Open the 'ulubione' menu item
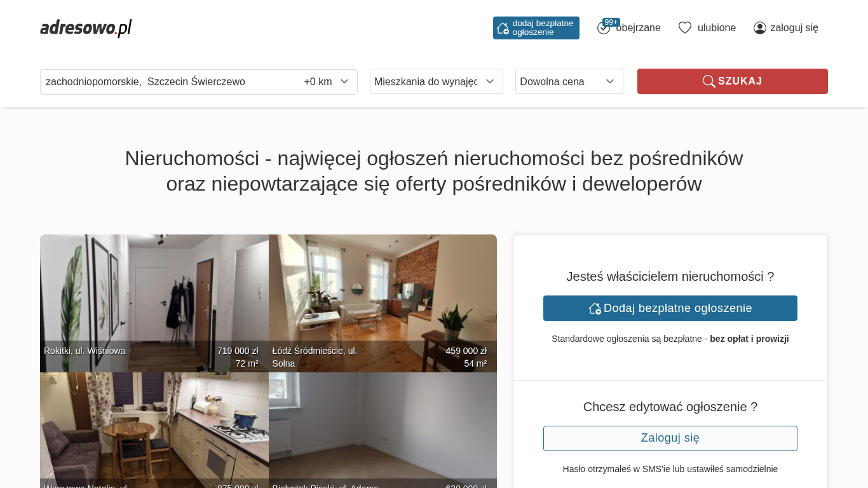Screen dimensions: 868x488 click(717, 28)
